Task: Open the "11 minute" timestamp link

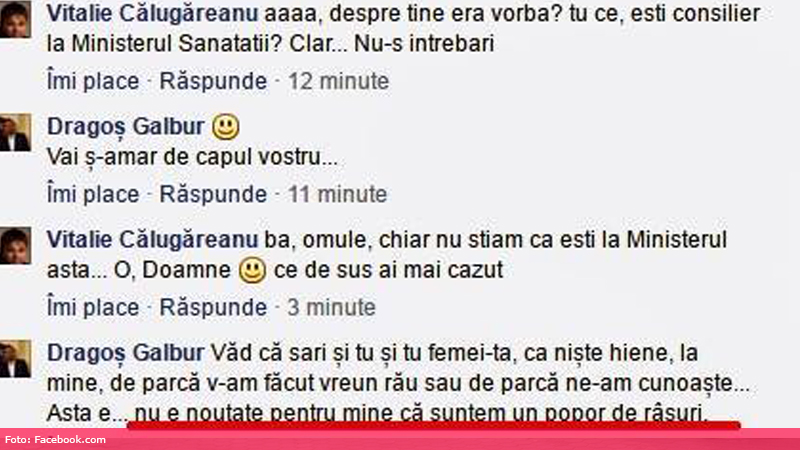Action: tap(338, 194)
